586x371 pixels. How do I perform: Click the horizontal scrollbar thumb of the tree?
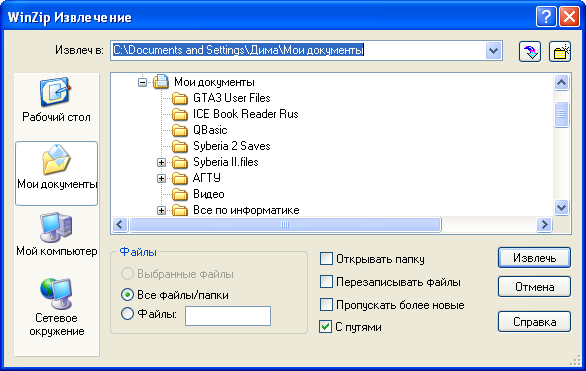[x=285, y=225]
